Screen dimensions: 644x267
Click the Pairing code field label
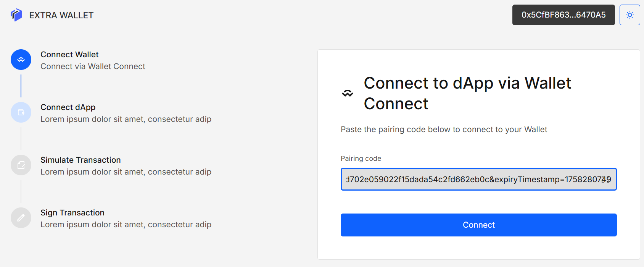pos(361,159)
